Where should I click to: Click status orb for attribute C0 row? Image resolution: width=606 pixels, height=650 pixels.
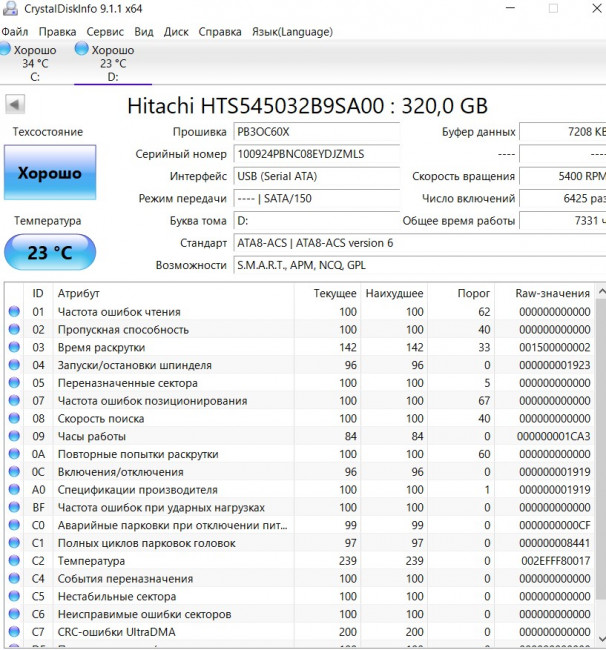(14, 525)
